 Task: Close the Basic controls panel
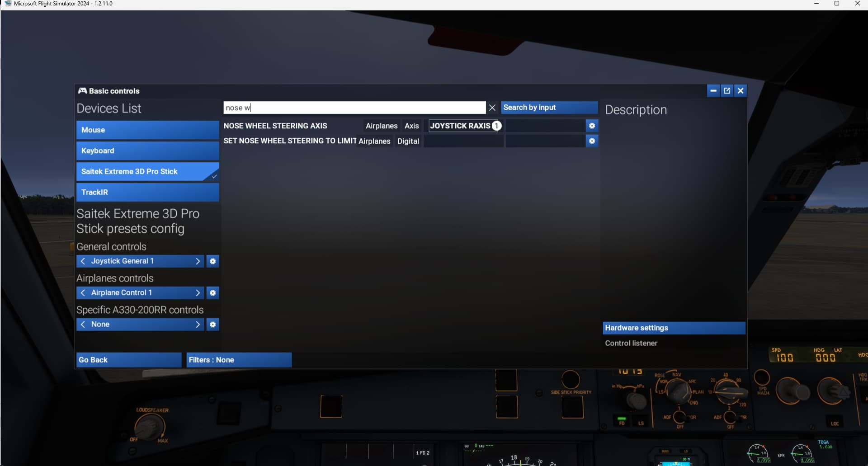coord(741,91)
